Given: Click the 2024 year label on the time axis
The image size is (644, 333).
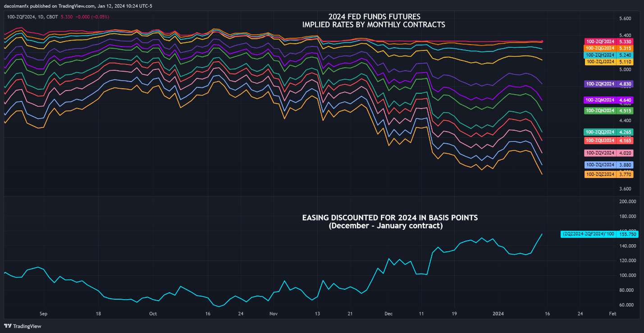Looking at the screenshot, I should 498,313.
